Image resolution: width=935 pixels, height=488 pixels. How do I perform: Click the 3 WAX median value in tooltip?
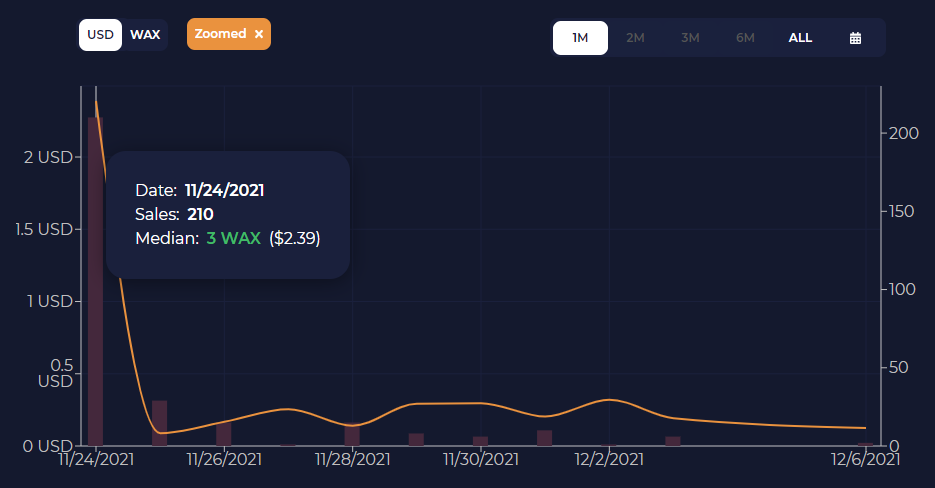pyautogui.click(x=233, y=238)
